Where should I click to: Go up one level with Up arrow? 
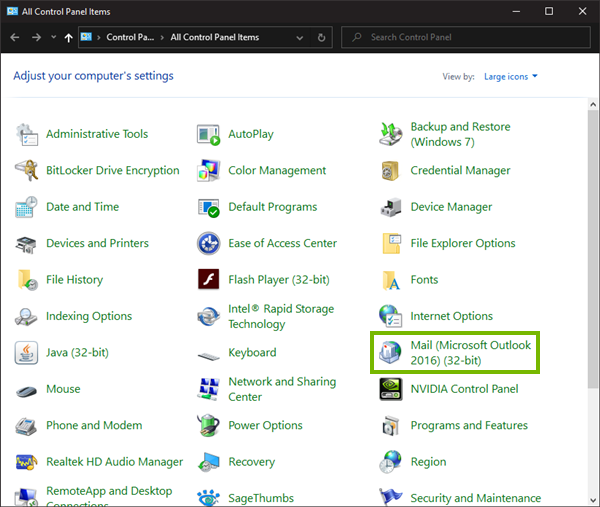pyautogui.click(x=68, y=37)
